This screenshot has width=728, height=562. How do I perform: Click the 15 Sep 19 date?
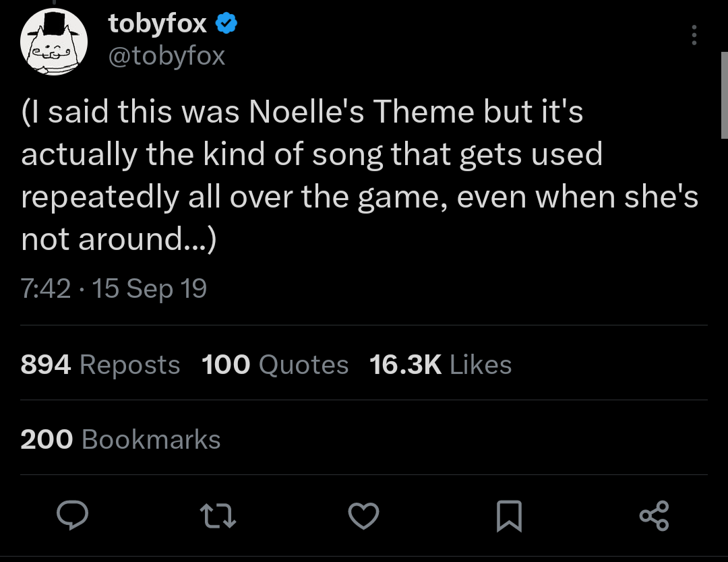(x=150, y=288)
